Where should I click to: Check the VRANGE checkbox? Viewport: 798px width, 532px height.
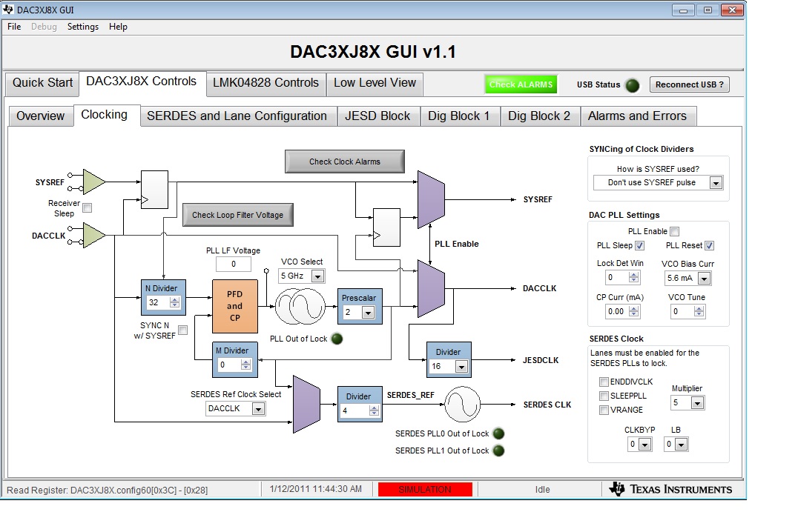(x=604, y=410)
